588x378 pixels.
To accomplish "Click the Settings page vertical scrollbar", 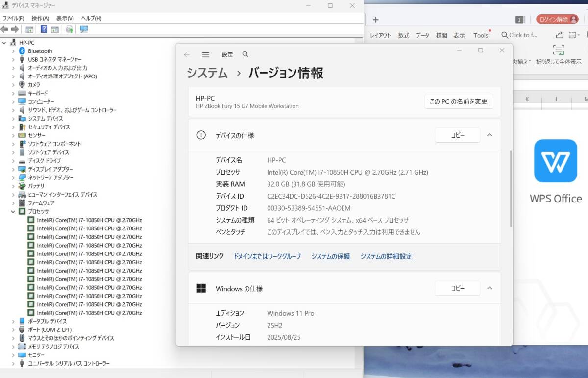I will (511, 186).
